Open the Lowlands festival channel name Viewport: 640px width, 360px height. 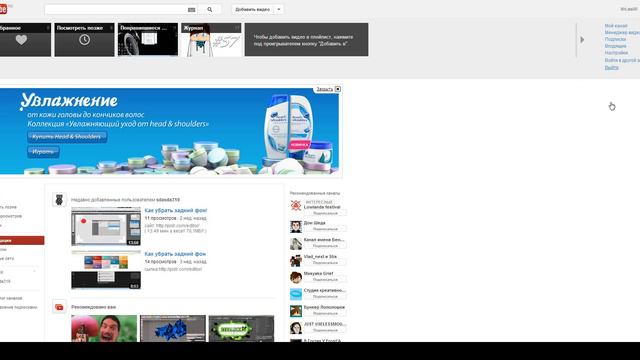coord(322,207)
